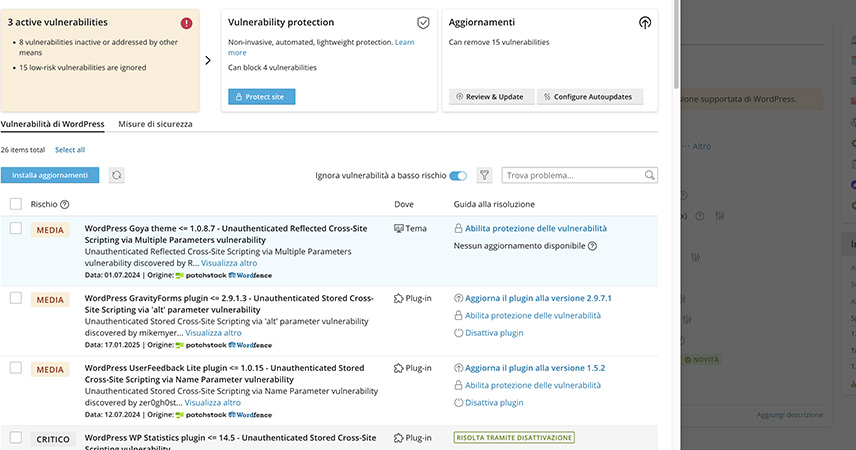
Task: Open Vulnerabilità di WordPress tab
Action: [x=52, y=124]
